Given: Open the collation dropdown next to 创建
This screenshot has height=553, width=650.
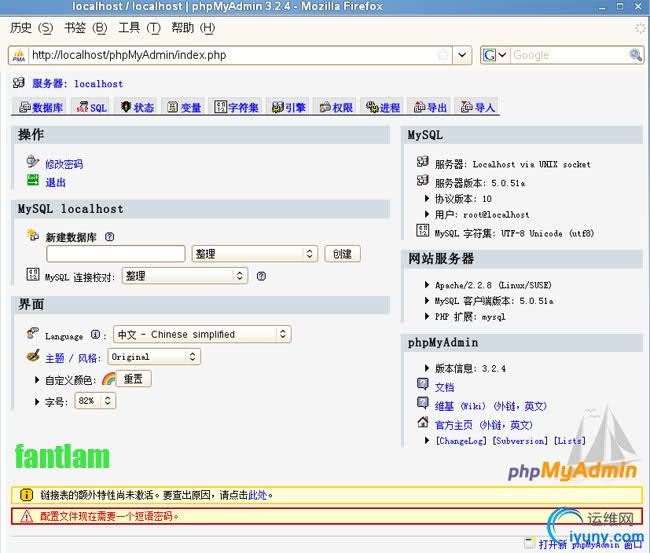Looking at the screenshot, I should pos(255,254).
